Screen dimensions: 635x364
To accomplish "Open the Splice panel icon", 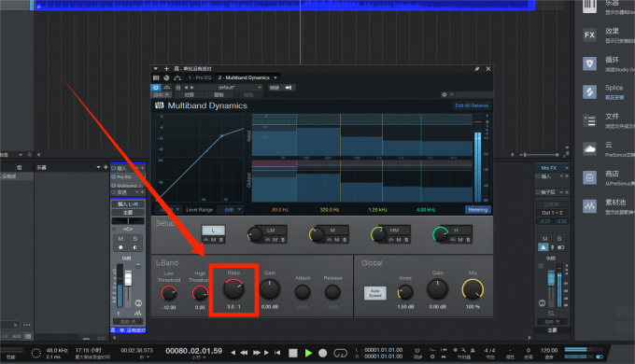I will 589,91.
